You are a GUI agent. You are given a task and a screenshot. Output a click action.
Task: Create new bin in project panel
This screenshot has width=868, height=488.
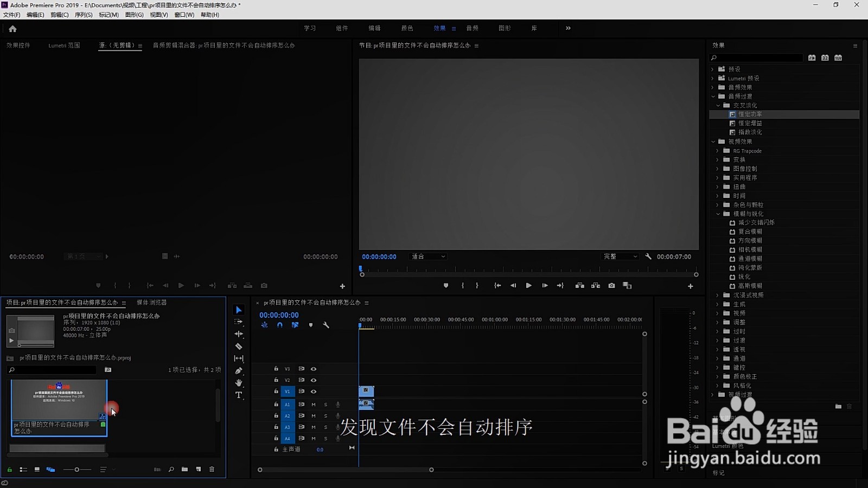(184, 470)
